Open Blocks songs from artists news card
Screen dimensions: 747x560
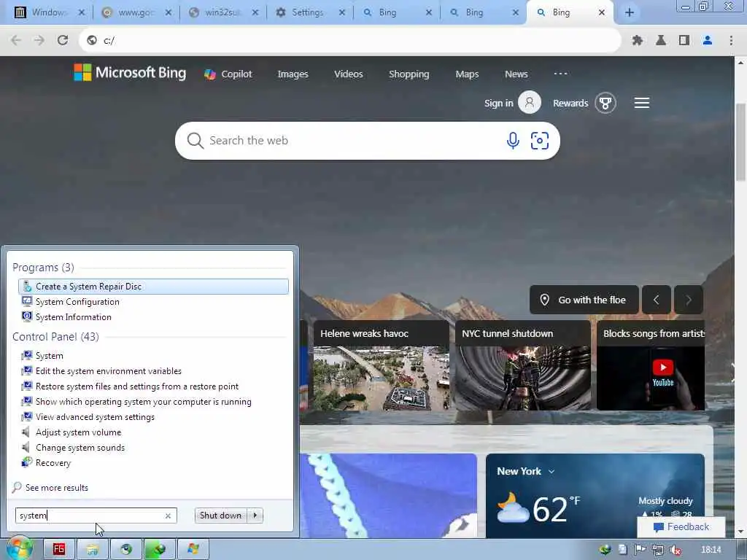(650, 365)
